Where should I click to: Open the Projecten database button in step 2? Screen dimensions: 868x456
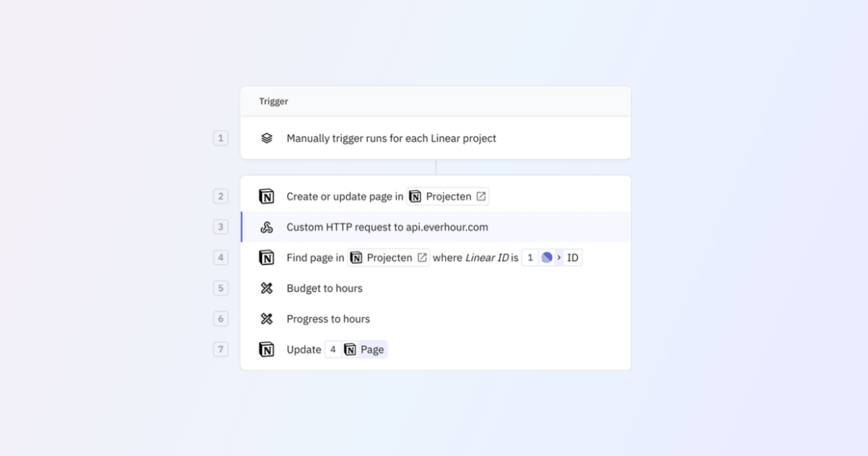447,196
